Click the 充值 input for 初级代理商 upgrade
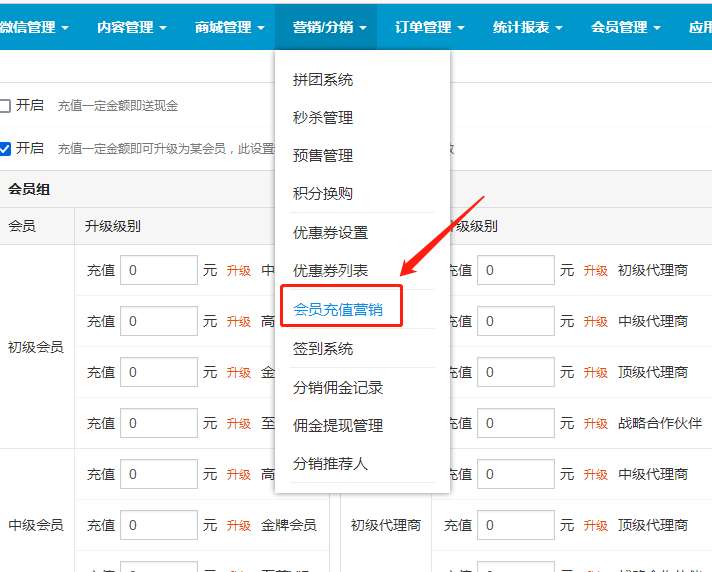 tap(515, 270)
